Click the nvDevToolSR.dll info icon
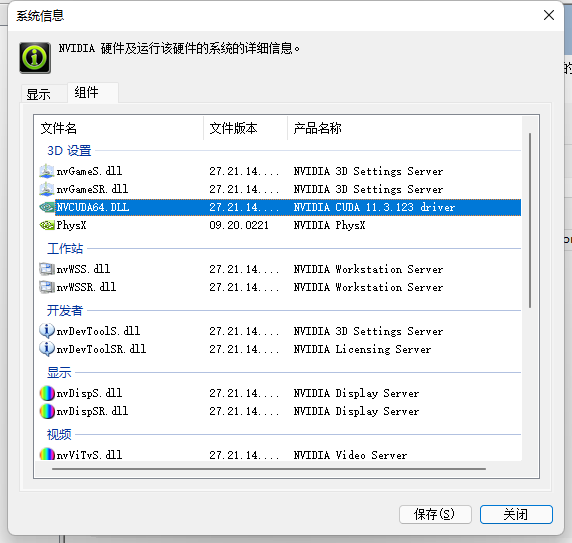Screen dimensions: 572x543 point(47,349)
